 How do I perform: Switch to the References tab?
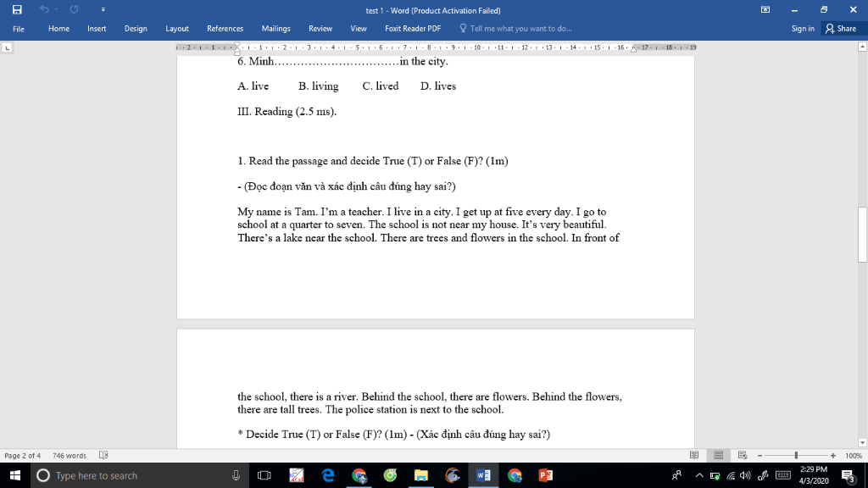(225, 29)
